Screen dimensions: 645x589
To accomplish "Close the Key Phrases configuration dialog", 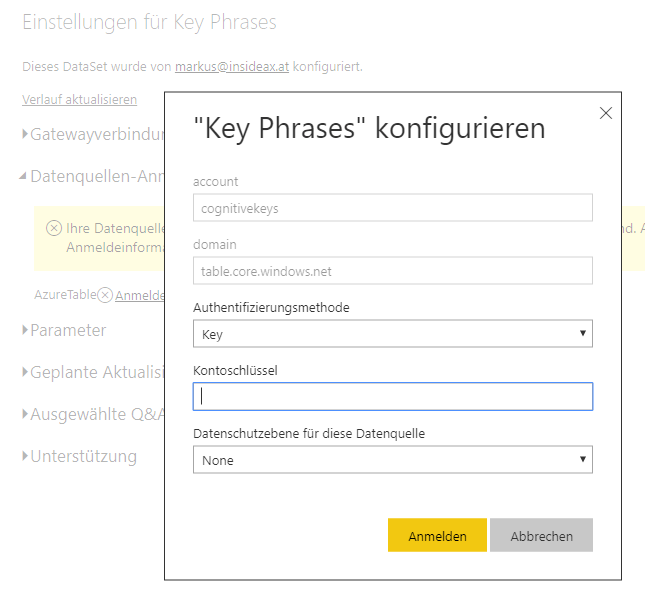I will pyautogui.click(x=605, y=113).
